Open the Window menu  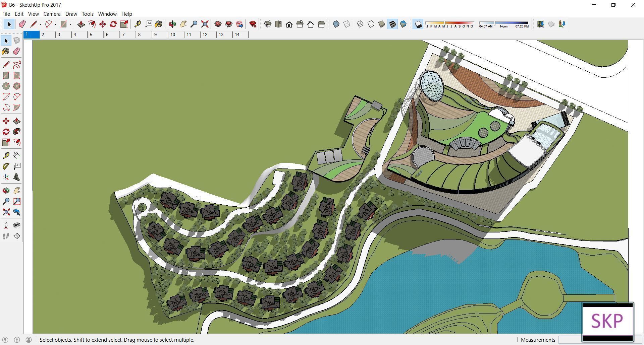(x=107, y=14)
